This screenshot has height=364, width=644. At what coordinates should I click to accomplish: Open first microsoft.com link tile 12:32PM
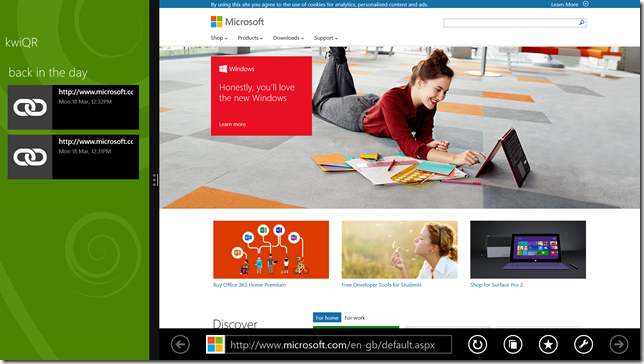(x=73, y=107)
